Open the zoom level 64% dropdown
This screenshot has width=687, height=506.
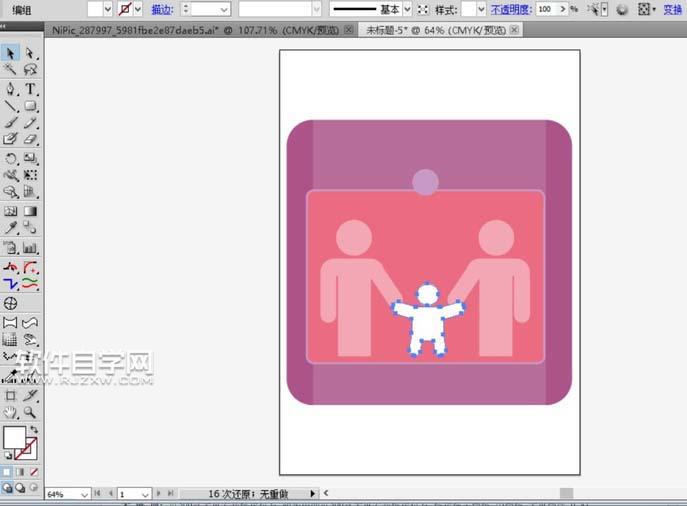85,494
